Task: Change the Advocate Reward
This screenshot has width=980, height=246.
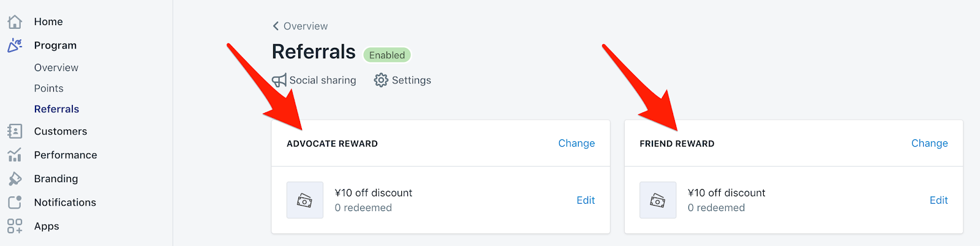Action: click(576, 144)
